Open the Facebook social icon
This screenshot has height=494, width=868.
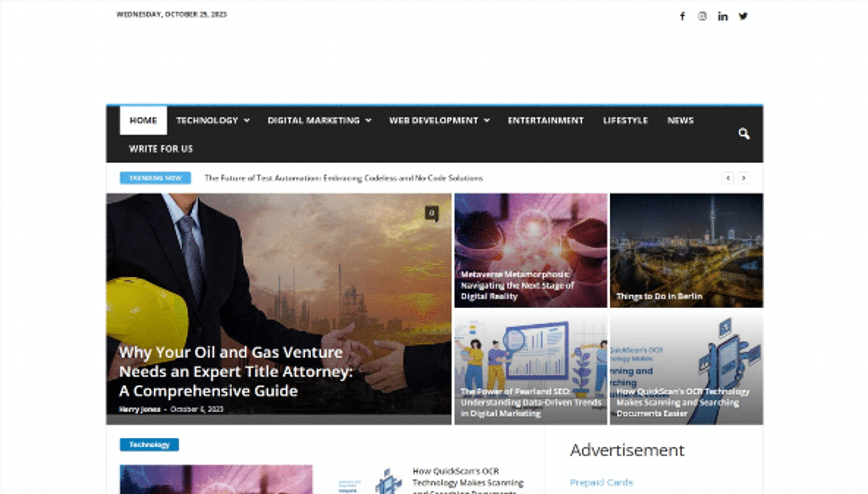pyautogui.click(x=682, y=16)
